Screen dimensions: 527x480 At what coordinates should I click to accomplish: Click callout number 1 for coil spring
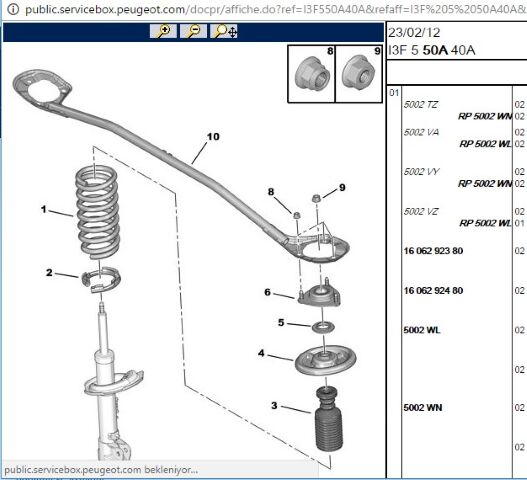tap(44, 209)
